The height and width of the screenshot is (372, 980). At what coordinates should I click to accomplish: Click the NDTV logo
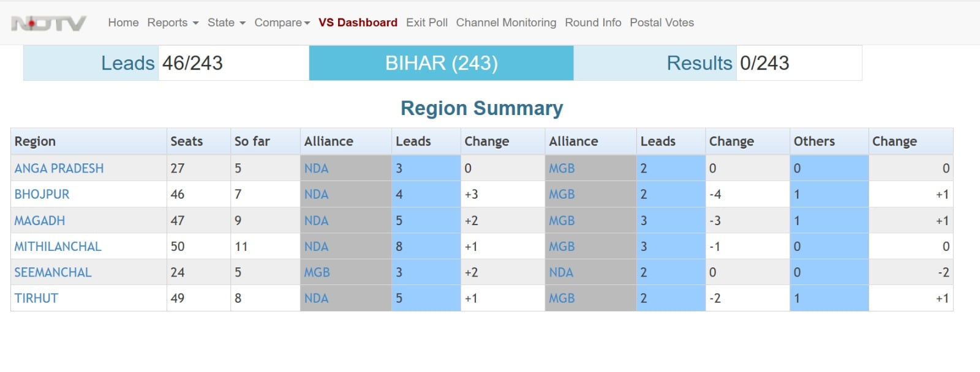pyautogui.click(x=48, y=23)
